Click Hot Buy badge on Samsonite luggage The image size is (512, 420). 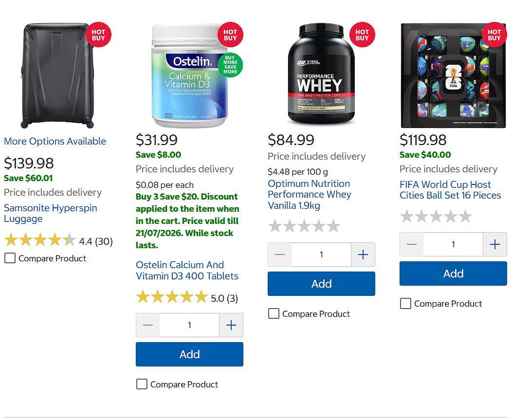(x=98, y=35)
